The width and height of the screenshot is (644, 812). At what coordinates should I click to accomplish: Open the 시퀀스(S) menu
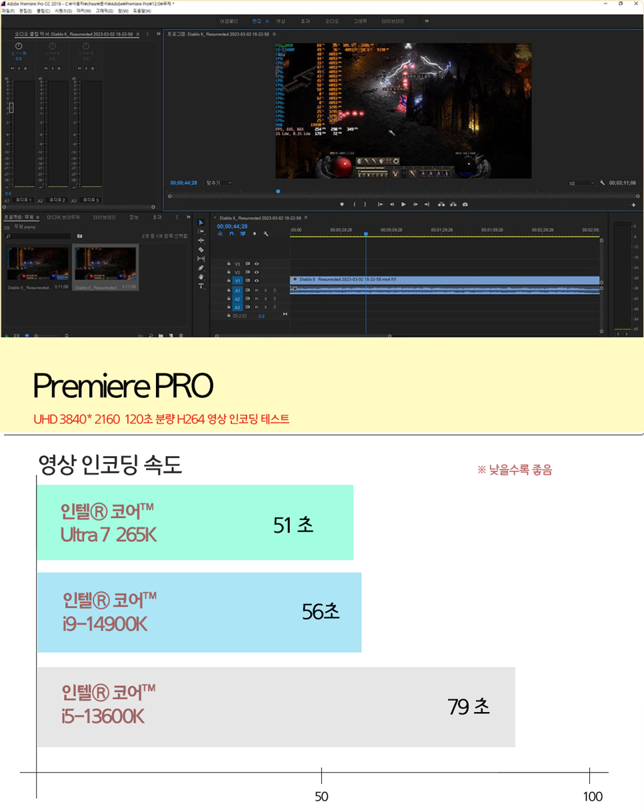pos(63,11)
